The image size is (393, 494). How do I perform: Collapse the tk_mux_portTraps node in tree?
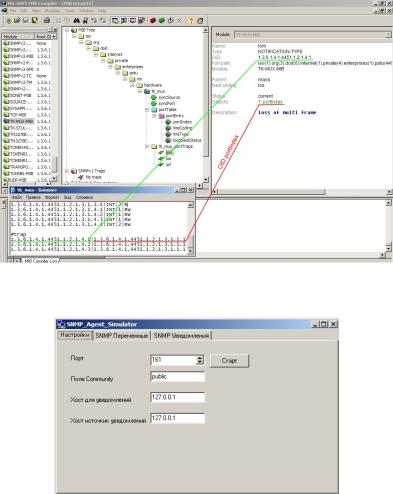[x=147, y=146]
